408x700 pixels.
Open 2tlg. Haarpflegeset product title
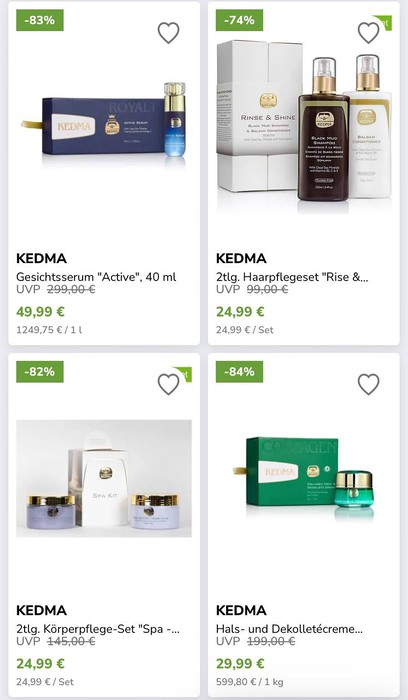[x=292, y=277]
